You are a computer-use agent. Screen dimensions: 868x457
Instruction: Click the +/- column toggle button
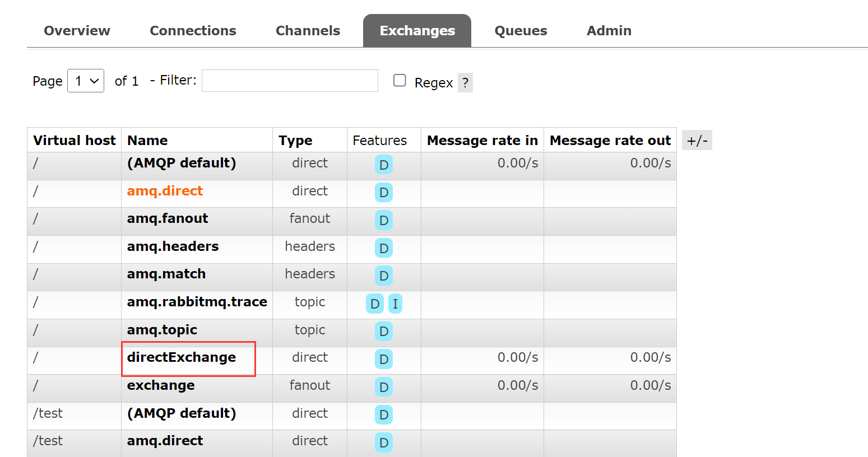[697, 140]
